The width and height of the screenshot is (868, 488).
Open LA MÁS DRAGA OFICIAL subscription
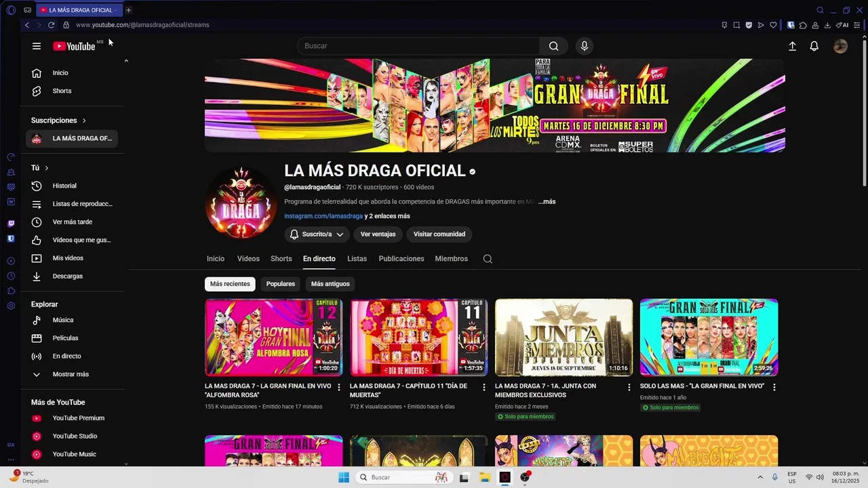click(x=71, y=138)
